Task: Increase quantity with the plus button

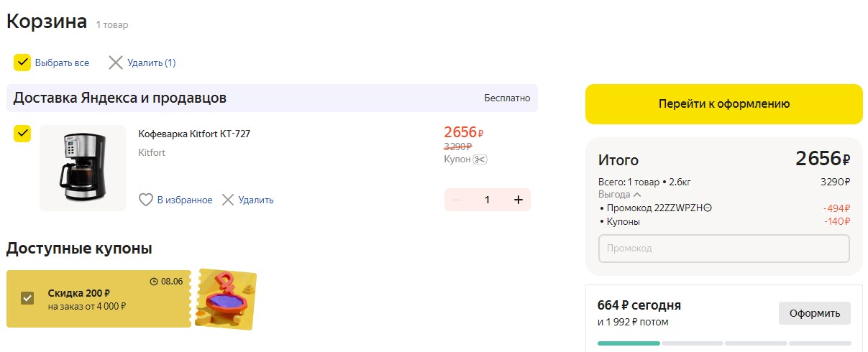Action: click(518, 200)
